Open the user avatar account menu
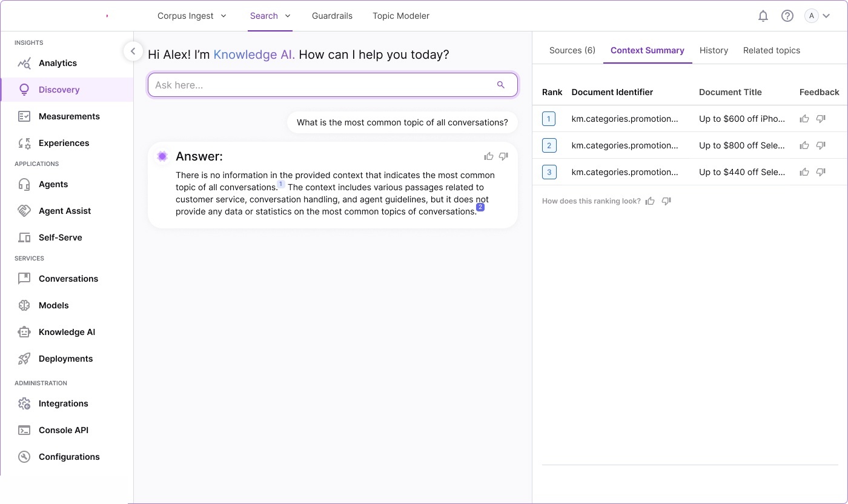Screen dimensions: 848x504 817,16
